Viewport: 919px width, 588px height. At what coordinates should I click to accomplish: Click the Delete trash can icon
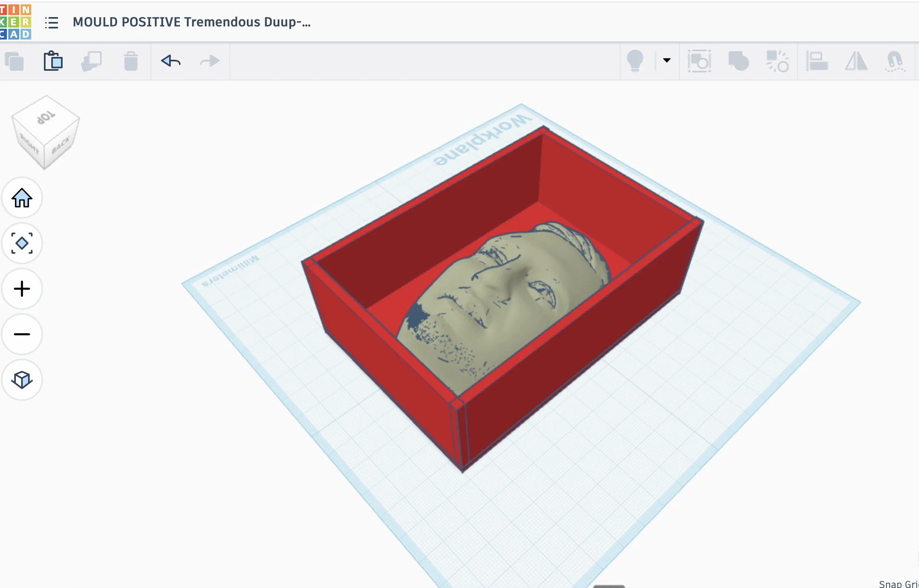(131, 61)
